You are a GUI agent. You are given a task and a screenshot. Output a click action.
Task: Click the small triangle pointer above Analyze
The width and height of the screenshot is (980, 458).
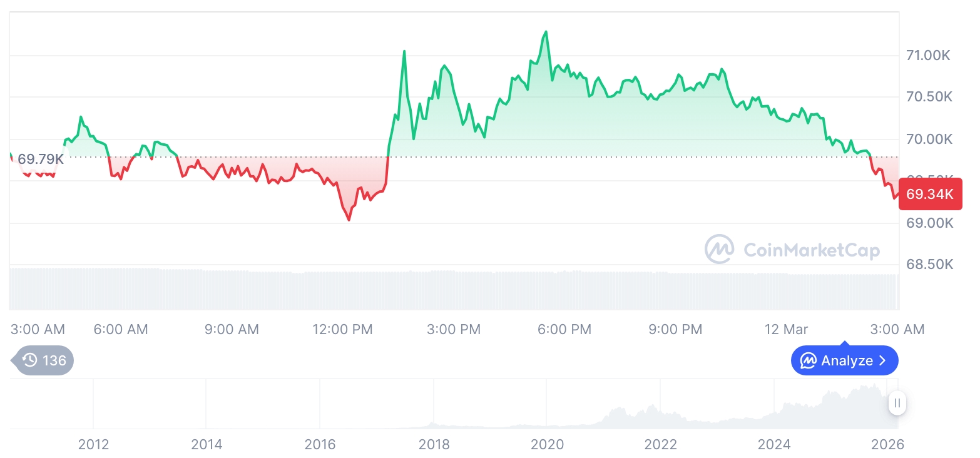click(845, 343)
